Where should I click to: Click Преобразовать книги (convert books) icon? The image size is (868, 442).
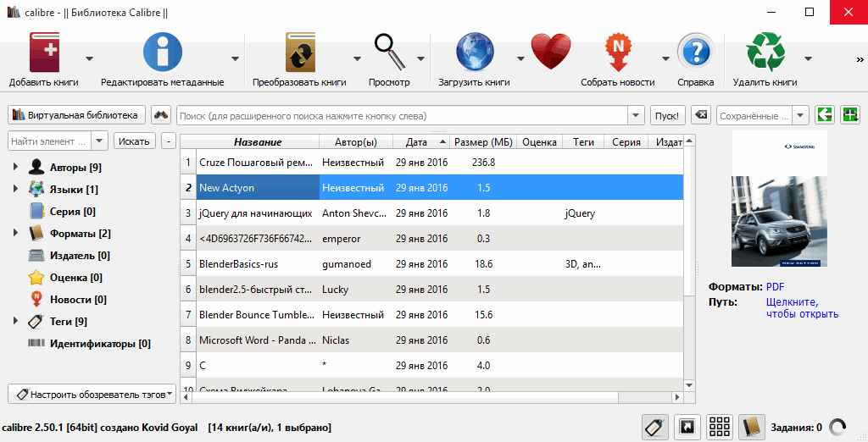[300, 52]
